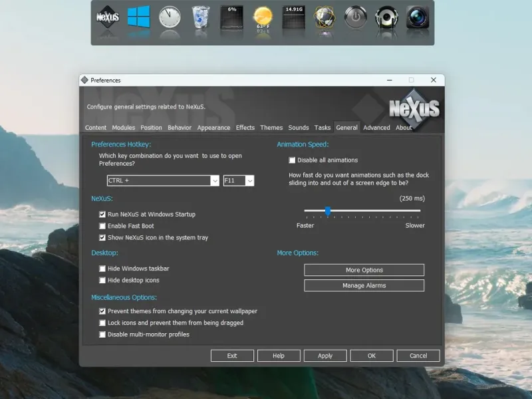Click the CPU meter showing 6%
Screen dimensions: 532x399
[x=231, y=17]
